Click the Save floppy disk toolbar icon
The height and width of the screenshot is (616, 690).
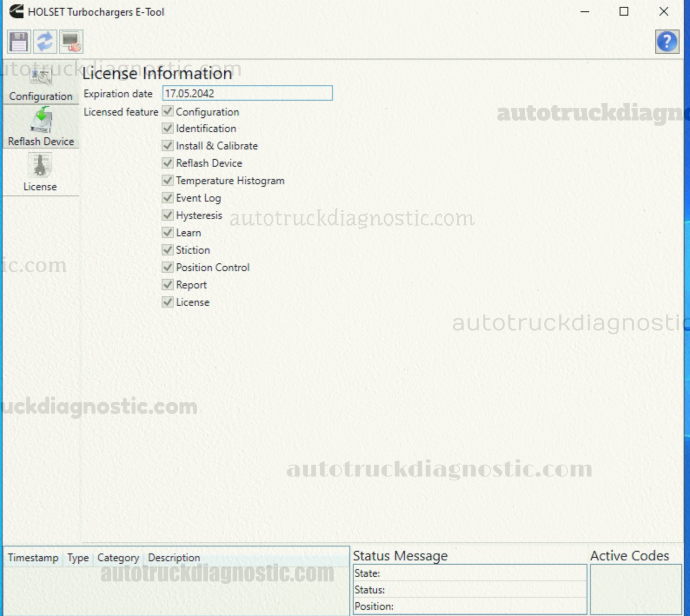[x=19, y=42]
